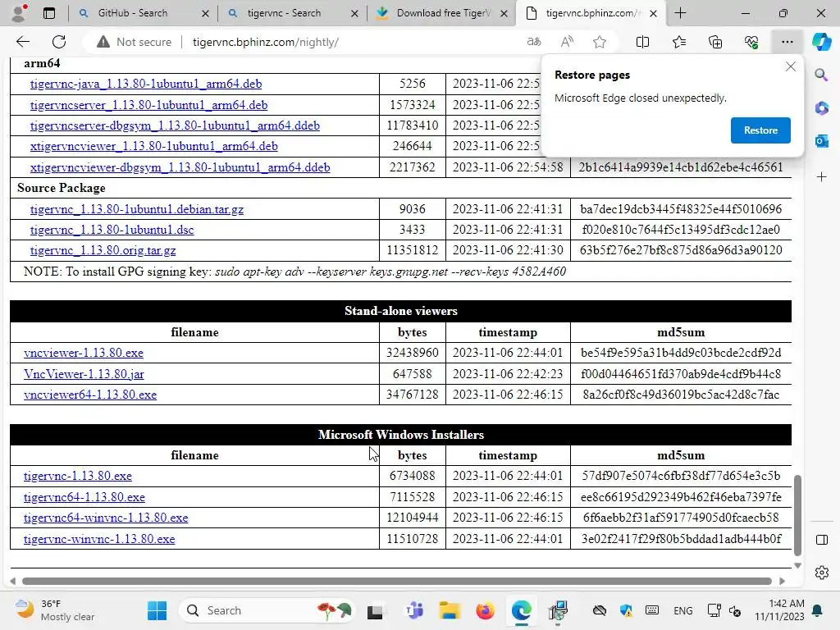
Task: Open the Windows Start menu
Action: (157, 610)
